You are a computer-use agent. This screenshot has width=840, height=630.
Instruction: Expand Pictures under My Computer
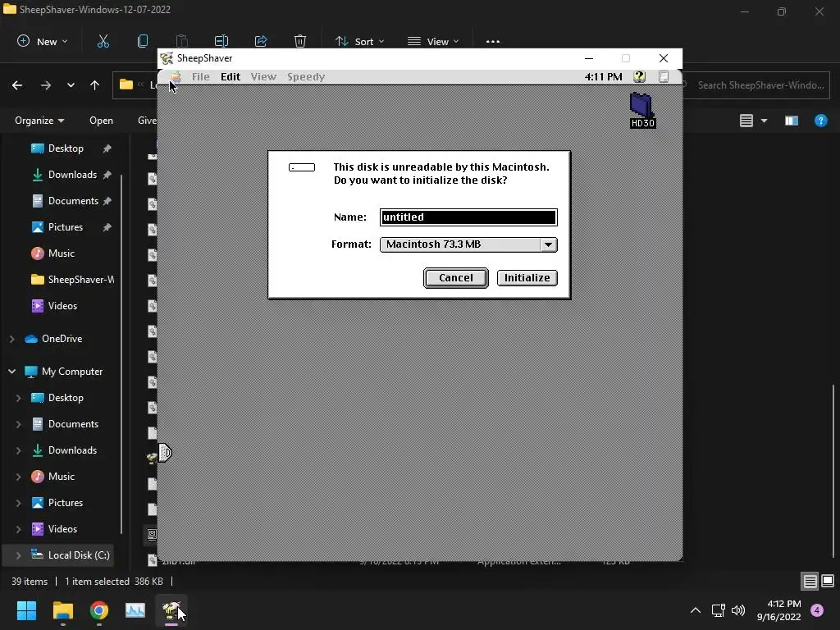pos(19,503)
